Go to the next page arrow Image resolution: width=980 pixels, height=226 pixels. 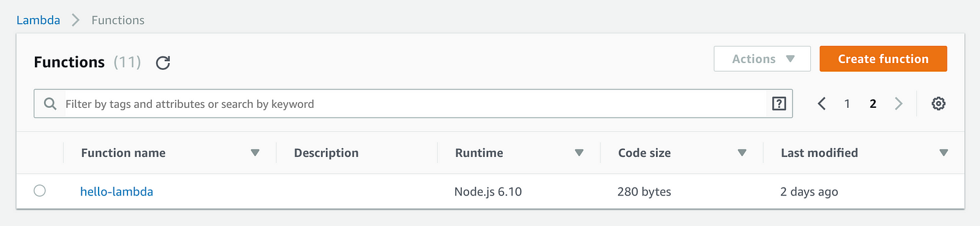point(899,104)
